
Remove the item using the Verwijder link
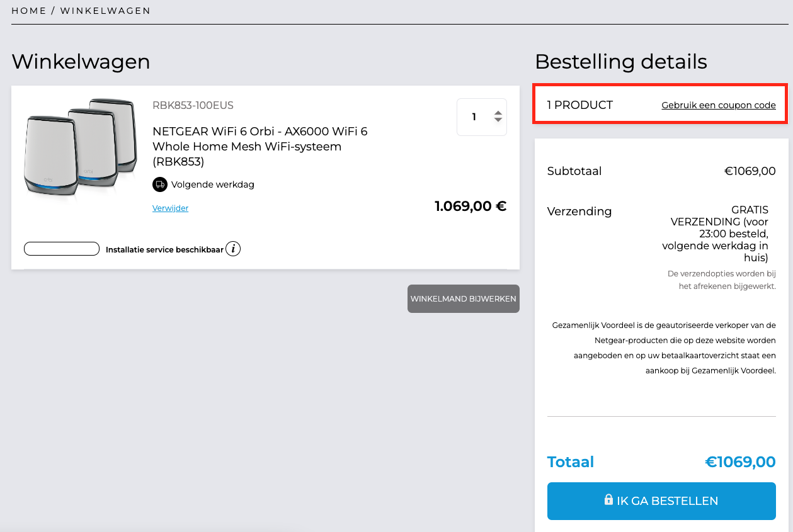tap(170, 208)
